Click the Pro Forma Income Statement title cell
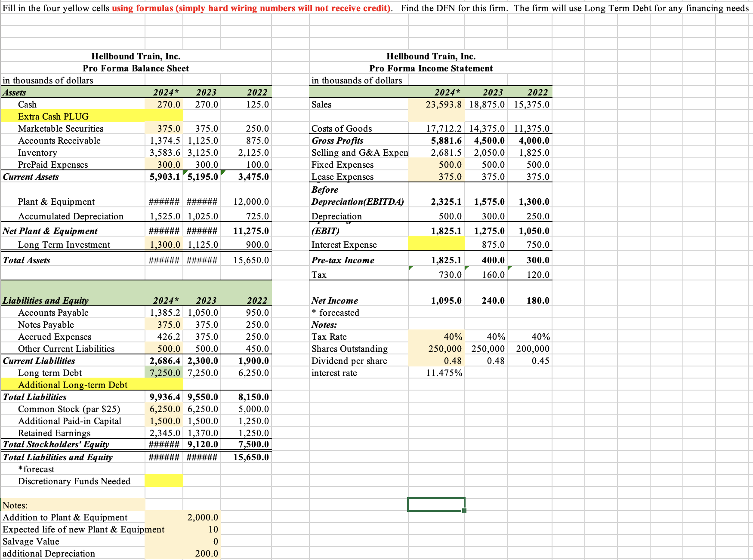This screenshot has height=560, width=753. pos(430,68)
